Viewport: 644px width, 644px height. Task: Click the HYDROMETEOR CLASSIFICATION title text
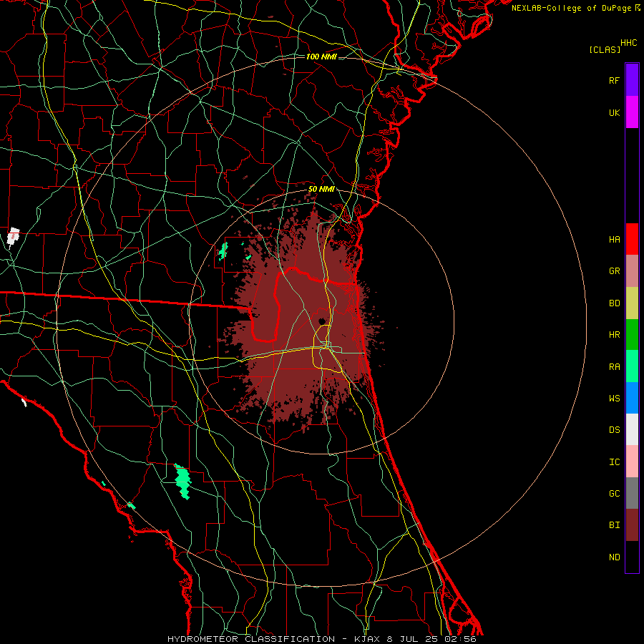point(251,639)
